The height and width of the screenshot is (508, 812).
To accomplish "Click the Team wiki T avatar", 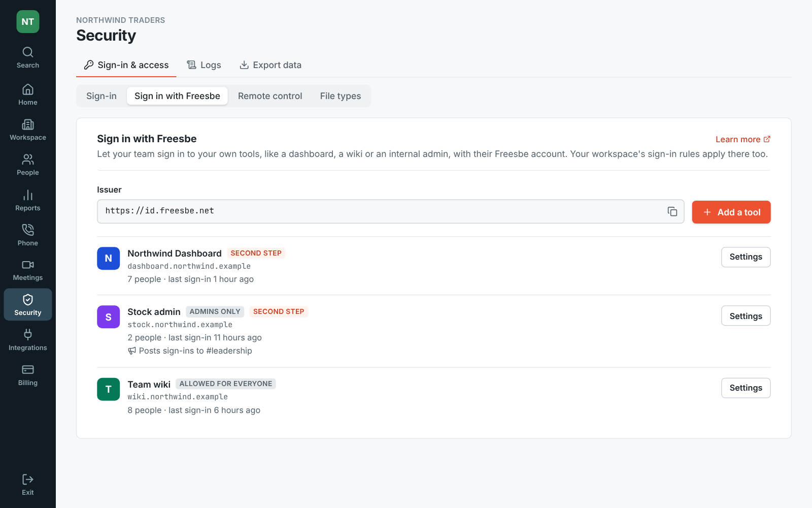I will (109, 390).
